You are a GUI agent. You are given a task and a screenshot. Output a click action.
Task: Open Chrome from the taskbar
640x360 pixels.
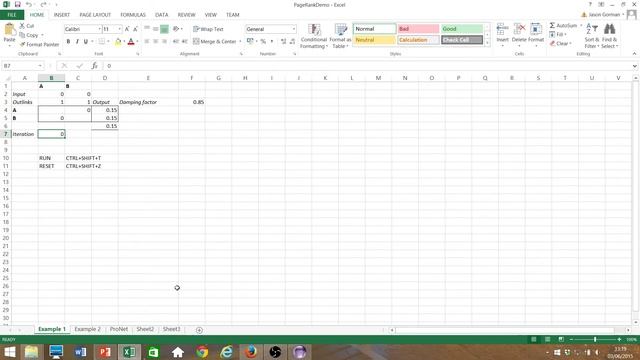click(x=202, y=352)
